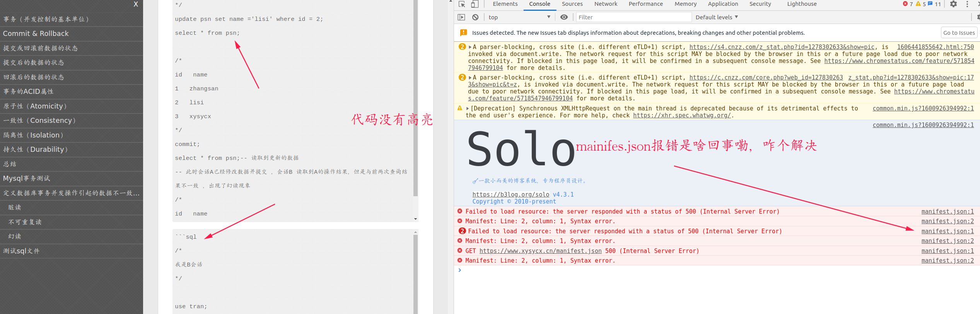Viewport: 980px width, 314px height.
Task: Select the inspect element picker icon
Action: pyautogui.click(x=462, y=4)
